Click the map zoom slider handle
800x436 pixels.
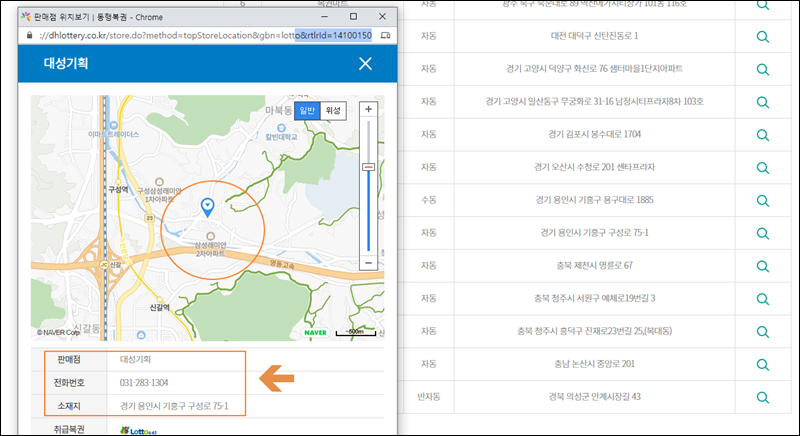pos(368,167)
